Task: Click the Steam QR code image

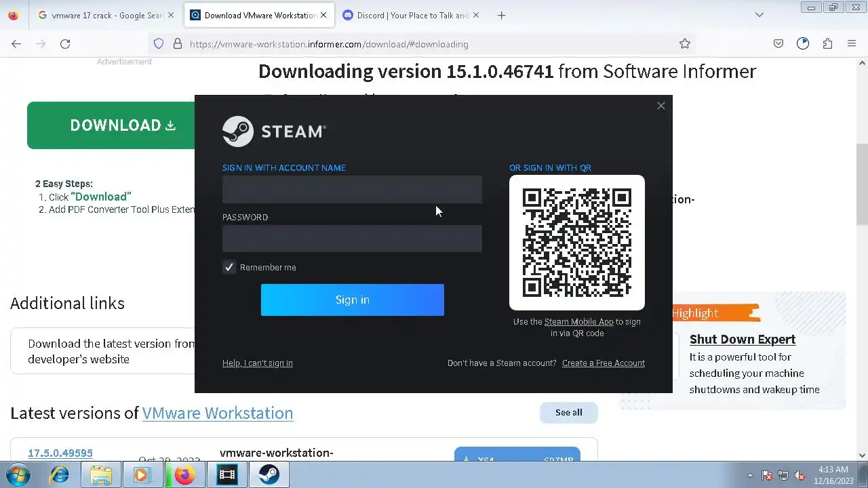Action: click(x=577, y=243)
